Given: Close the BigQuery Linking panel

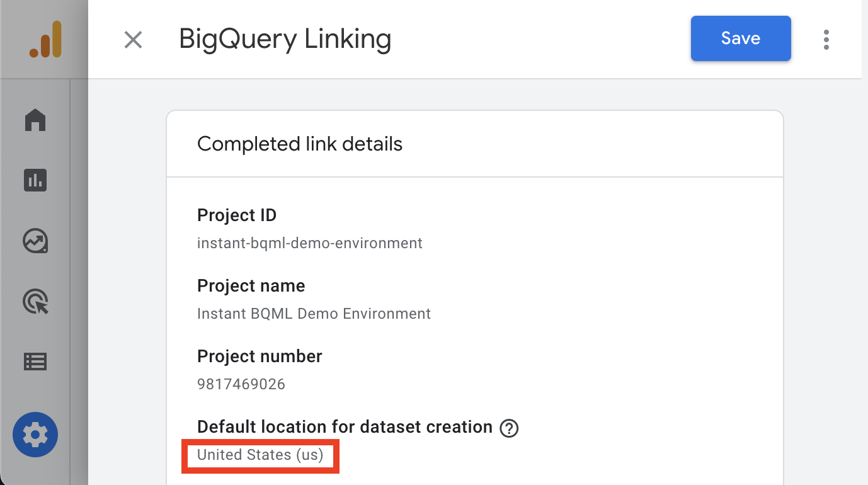Looking at the screenshot, I should click(133, 40).
